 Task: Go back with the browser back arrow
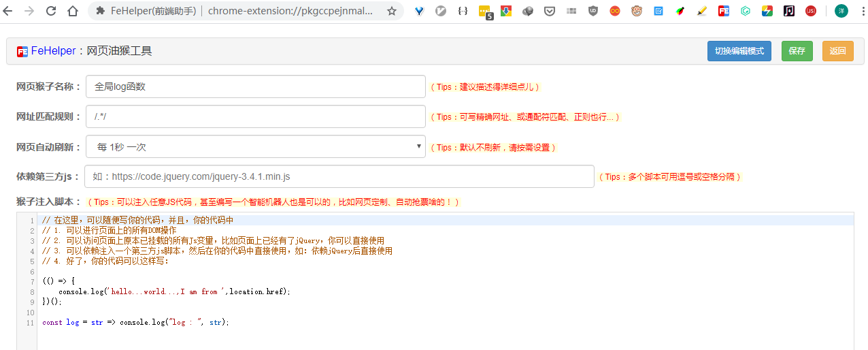coord(9,11)
